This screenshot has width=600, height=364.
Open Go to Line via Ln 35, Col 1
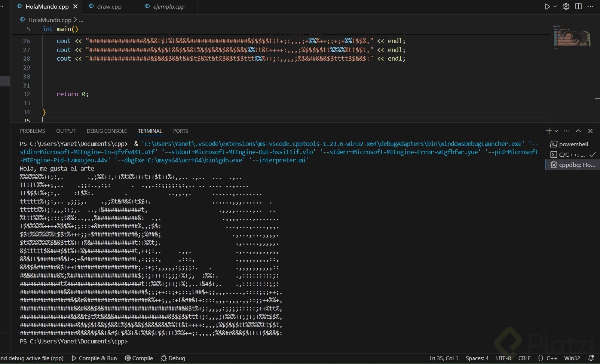(x=444, y=358)
